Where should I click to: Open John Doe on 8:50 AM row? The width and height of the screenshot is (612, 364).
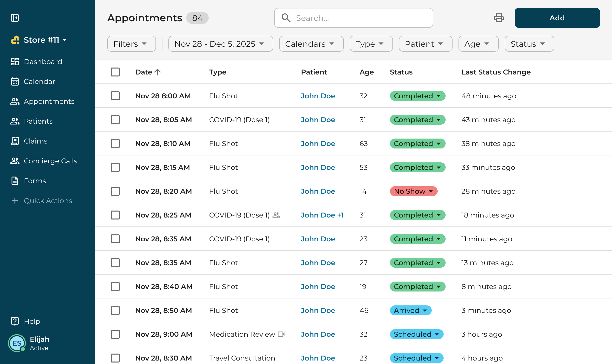(x=318, y=310)
